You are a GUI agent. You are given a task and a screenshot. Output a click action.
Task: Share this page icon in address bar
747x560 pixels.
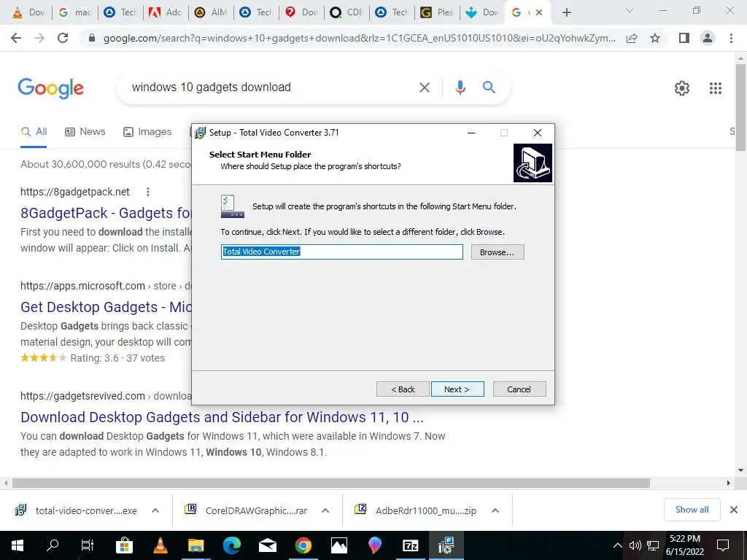point(632,38)
